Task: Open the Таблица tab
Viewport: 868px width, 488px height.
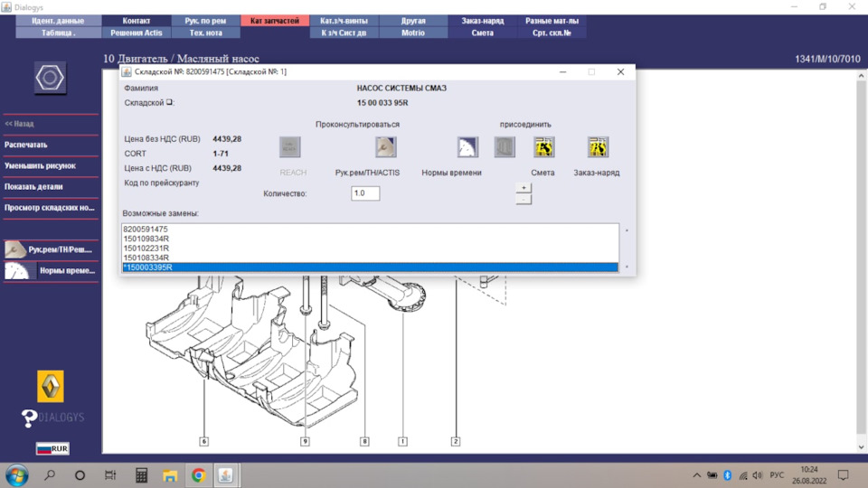Action: [58, 33]
